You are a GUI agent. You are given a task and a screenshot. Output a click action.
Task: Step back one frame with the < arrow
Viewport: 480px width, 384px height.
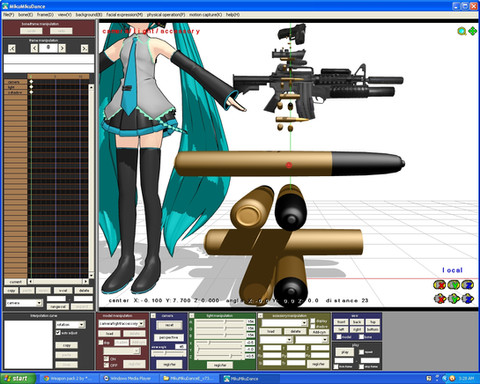[34, 48]
